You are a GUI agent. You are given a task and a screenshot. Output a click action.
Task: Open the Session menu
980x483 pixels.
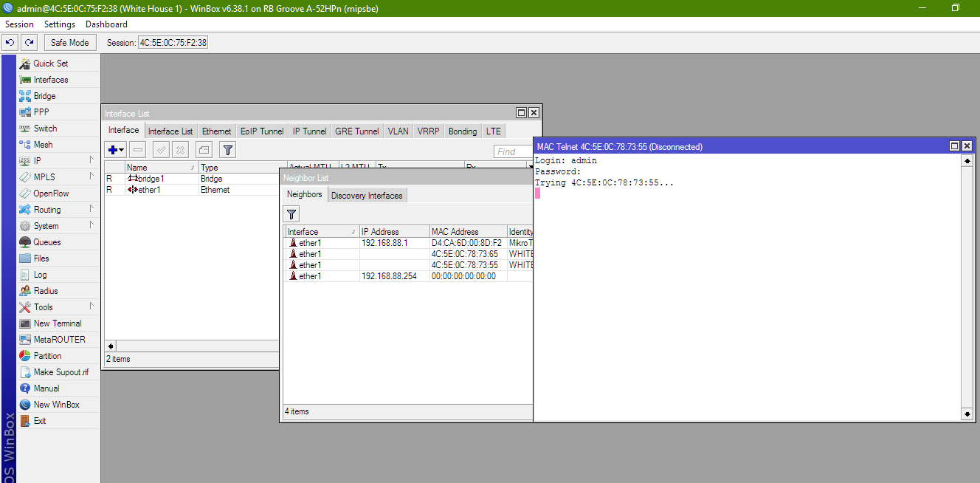(x=20, y=24)
